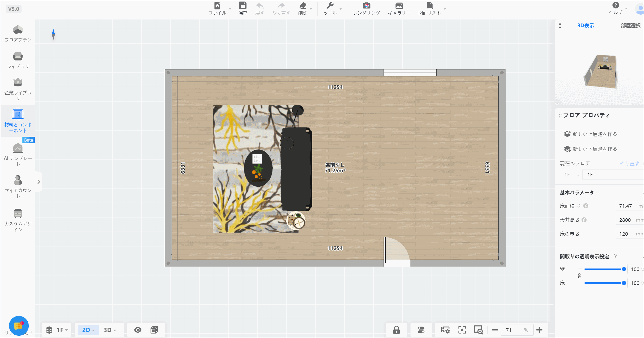This screenshot has height=338, width=644.
Task: Click the zoom in plus button
Action: click(539, 330)
